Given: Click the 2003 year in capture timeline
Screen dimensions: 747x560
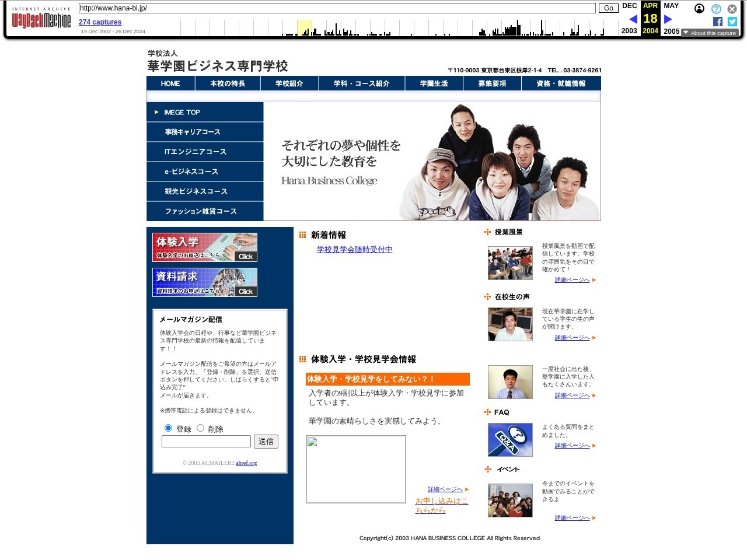Looking at the screenshot, I should (629, 31).
